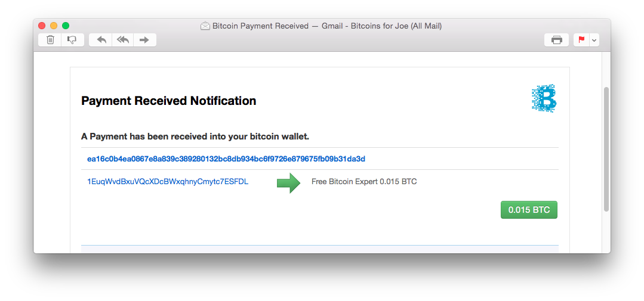644x301 pixels.
Task: Click the Payment Received Notification heading
Action: 169,101
